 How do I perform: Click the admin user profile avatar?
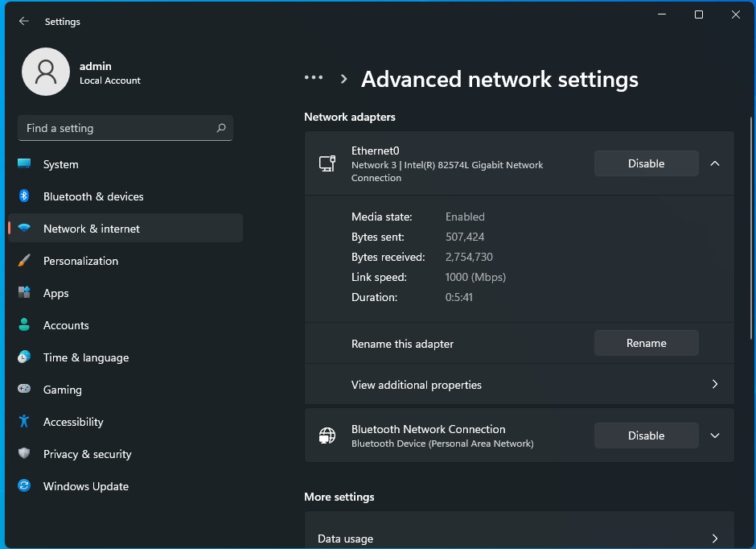pyautogui.click(x=46, y=72)
